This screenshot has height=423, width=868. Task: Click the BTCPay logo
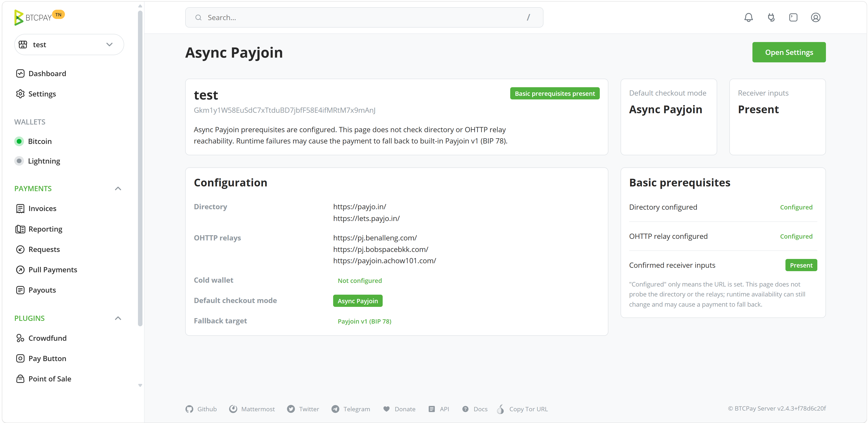point(33,17)
